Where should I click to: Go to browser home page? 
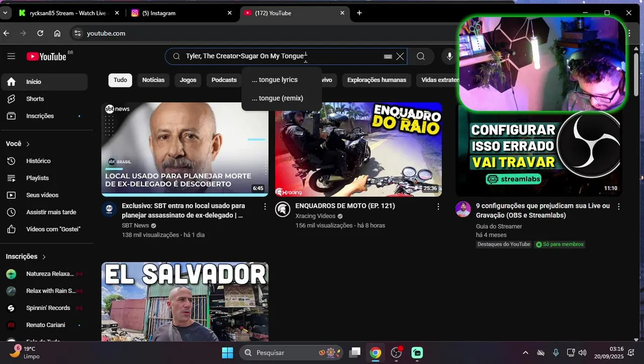click(57, 33)
